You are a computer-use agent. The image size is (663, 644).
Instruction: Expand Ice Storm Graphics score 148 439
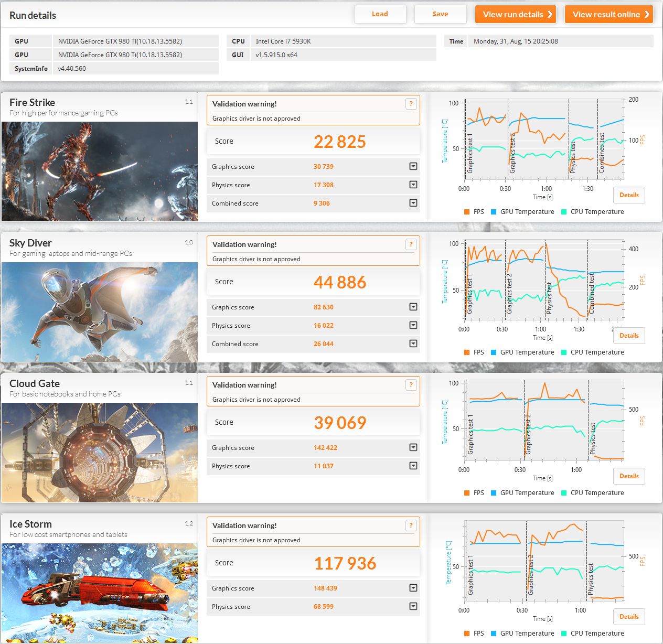(413, 588)
